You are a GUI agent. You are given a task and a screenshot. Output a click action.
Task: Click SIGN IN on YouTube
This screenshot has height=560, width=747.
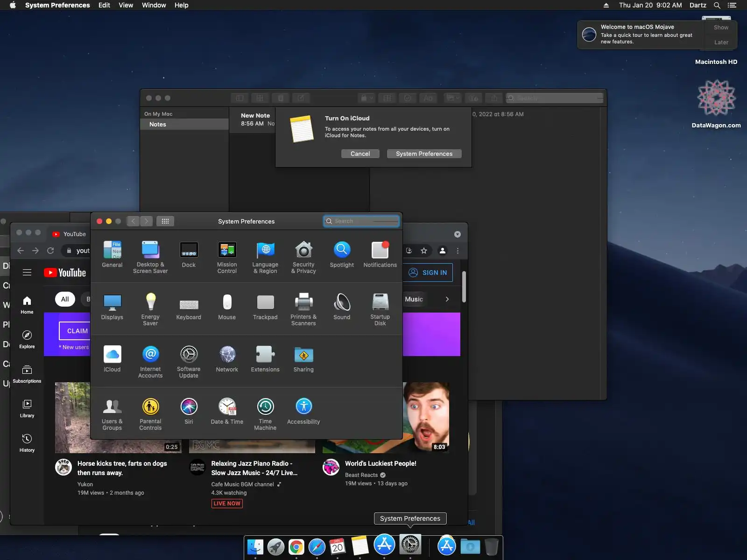(x=428, y=273)
